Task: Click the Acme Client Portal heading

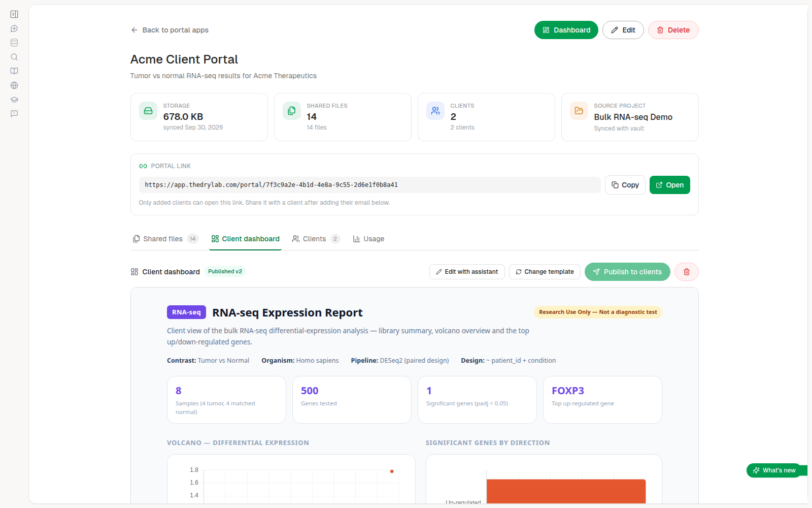Action: 184,59
